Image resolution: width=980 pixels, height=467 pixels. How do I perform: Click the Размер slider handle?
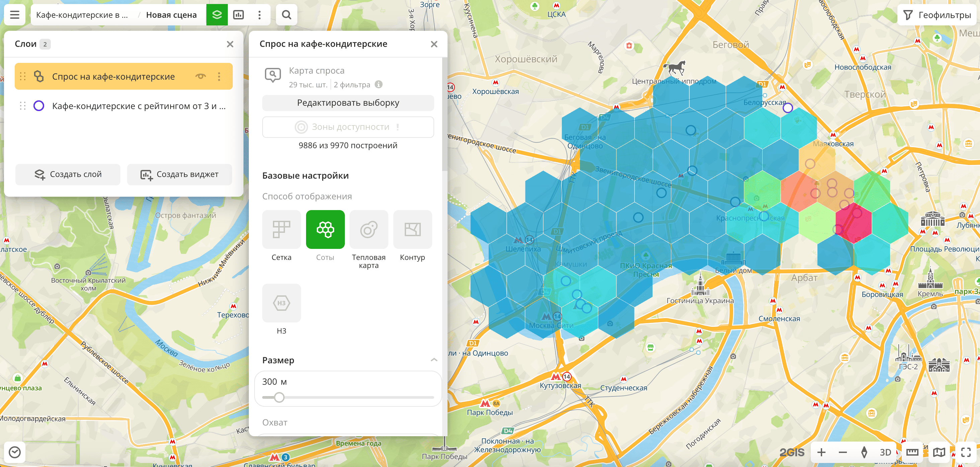[279, 397]
